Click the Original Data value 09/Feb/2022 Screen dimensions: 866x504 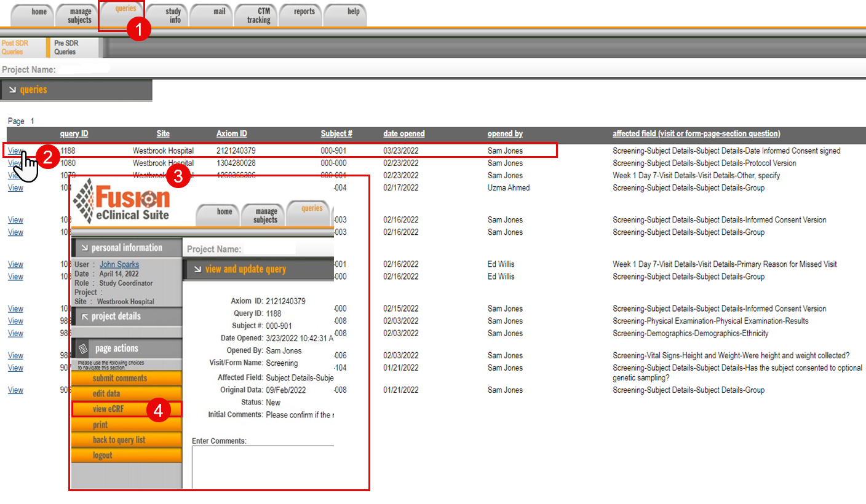click(285, 390)
